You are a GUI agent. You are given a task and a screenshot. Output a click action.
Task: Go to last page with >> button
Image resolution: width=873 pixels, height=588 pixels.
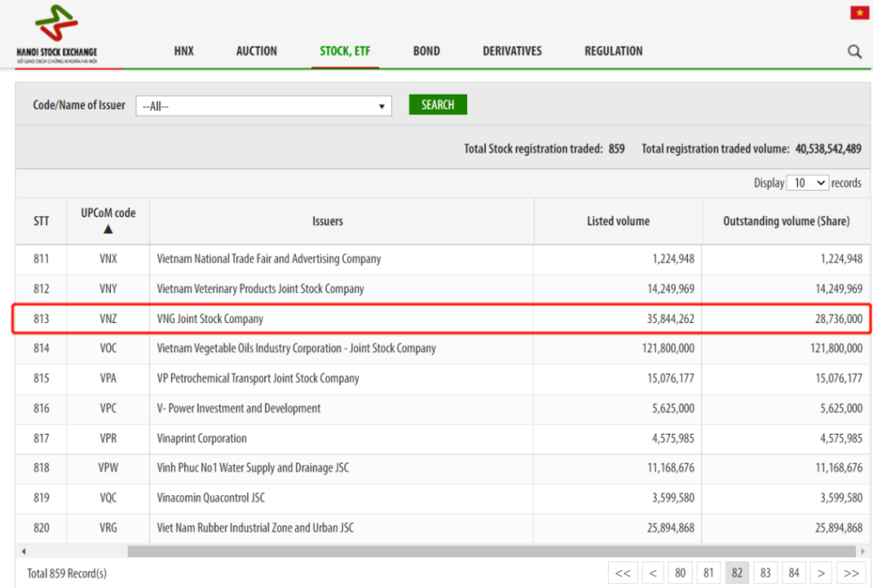pos(851,573)
